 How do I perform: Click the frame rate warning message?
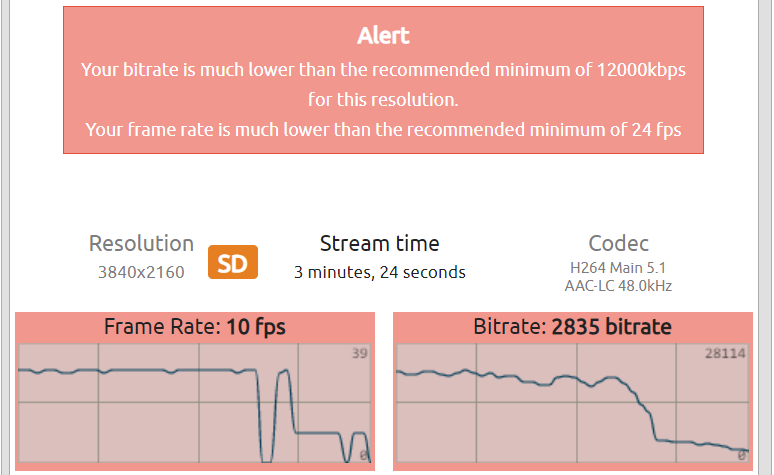coord(383,129)
